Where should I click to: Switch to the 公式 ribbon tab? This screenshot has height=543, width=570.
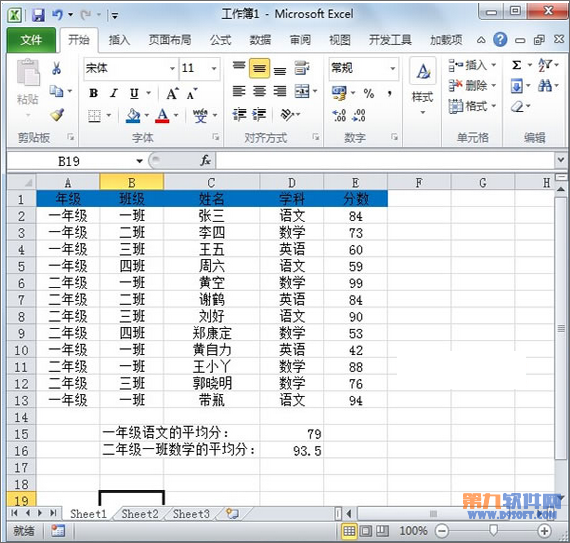[220, 40]
